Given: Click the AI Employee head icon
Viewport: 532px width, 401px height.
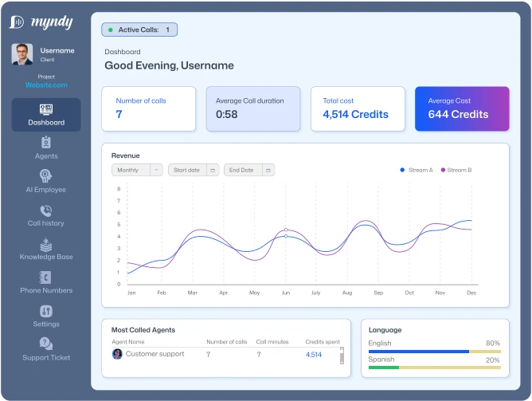Looking at the screenshot, I should (46, 176).
